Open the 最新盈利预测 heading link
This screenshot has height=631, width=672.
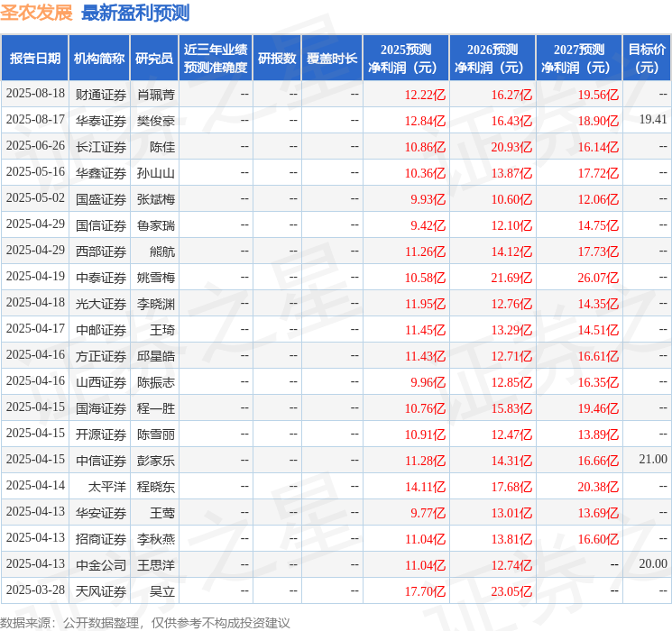135,13
